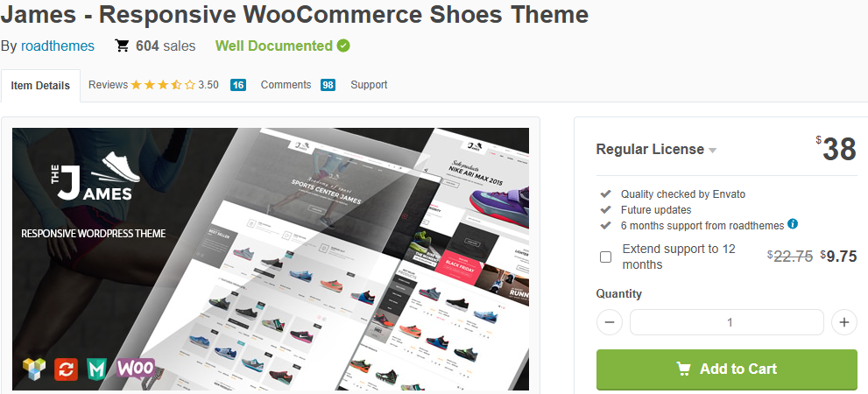
Task: Click the quantity input field
Action: pyautogui.click(x=727, y=322)
